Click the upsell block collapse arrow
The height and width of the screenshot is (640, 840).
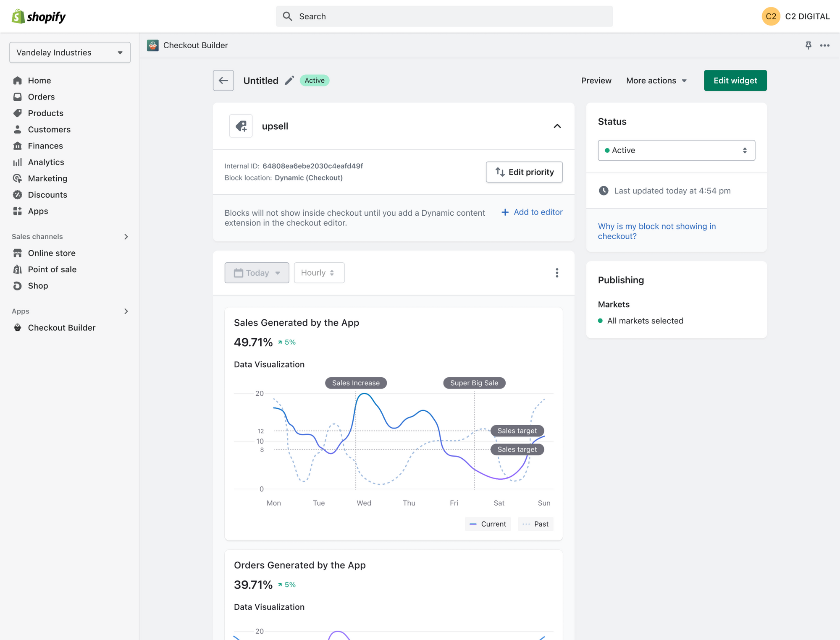click(557, 126)
